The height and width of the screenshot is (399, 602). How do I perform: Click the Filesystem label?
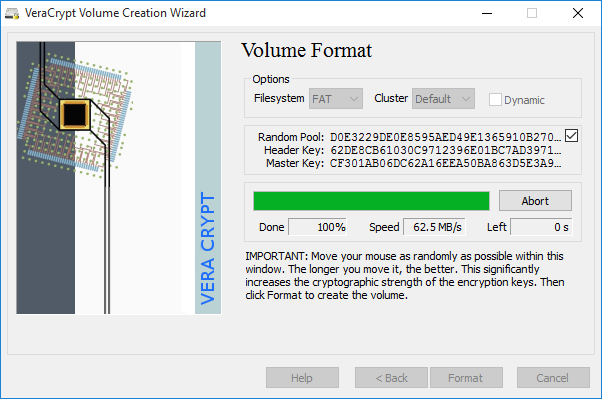tap(279, 98)
